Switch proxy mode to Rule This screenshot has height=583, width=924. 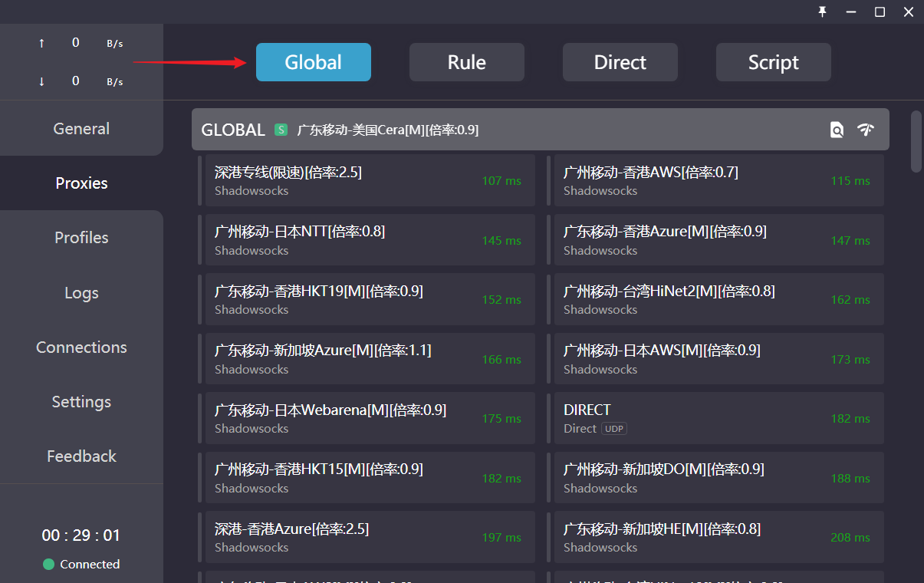pyautogui.click(x=466, y=62)
